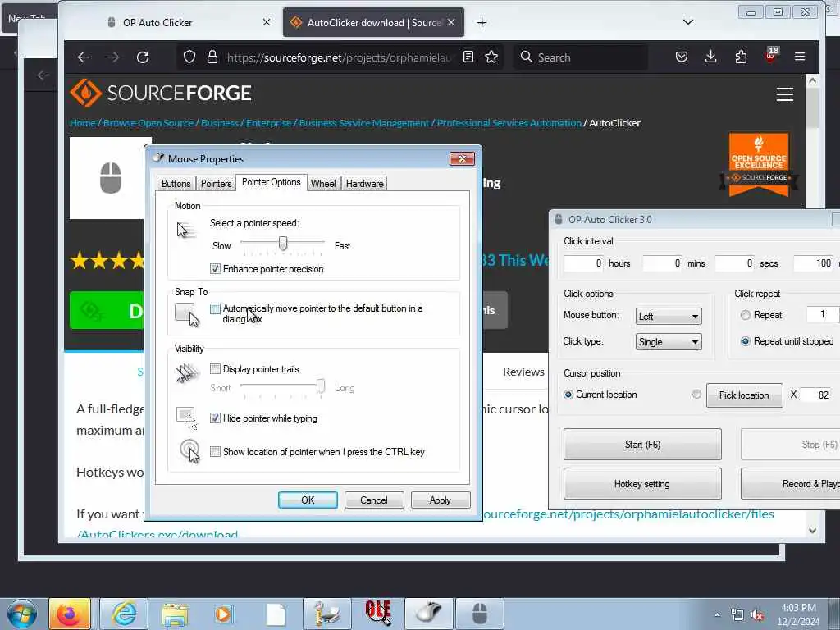Open the Click type dropdown
The width and height of the screenshot is (840, 630).
669,342
